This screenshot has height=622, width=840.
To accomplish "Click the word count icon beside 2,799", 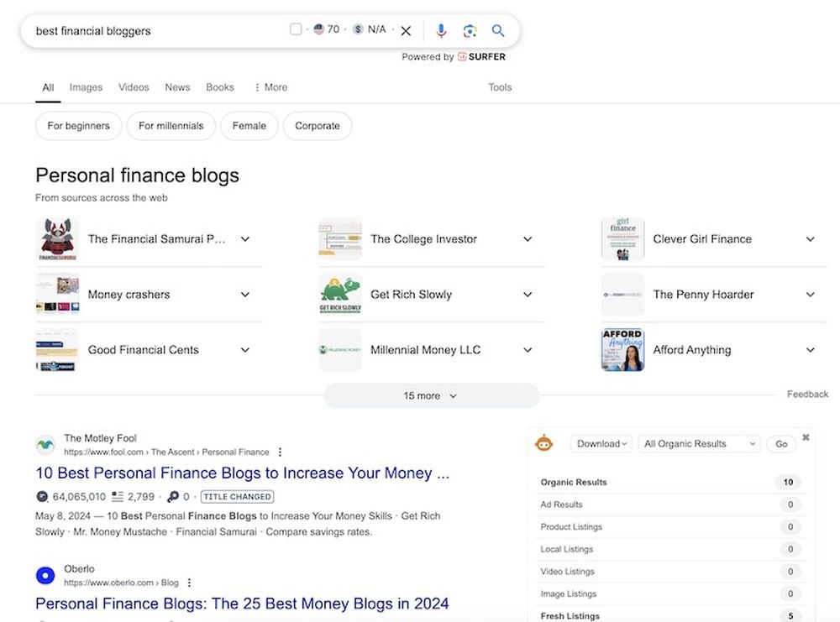I will click(x=118, y=497).
